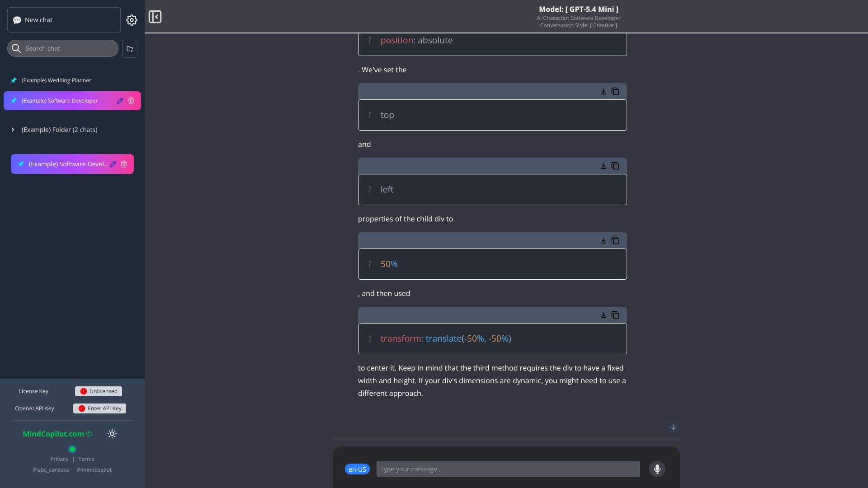Start a New chat
This screenshot has height=488, width=868.
(64, 20)
